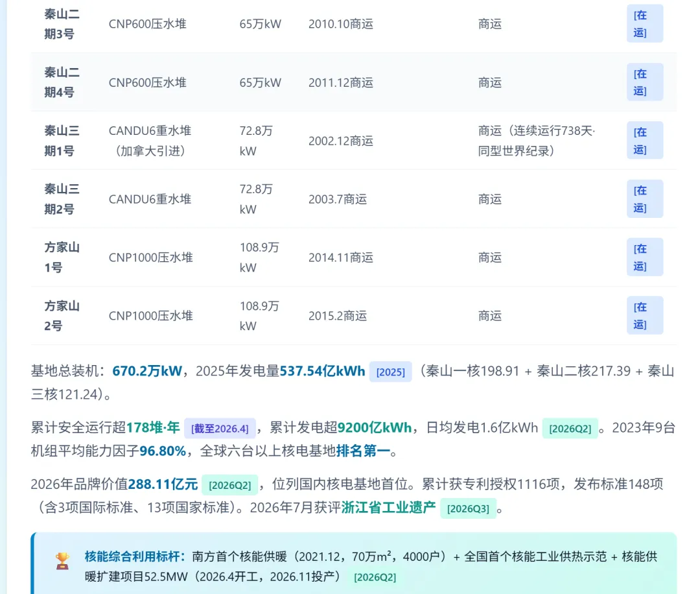Click CANDU6重水堆 in 秦山三期2号 row
The width and height of the screenshot is (700, 594).
pos(150,199)
